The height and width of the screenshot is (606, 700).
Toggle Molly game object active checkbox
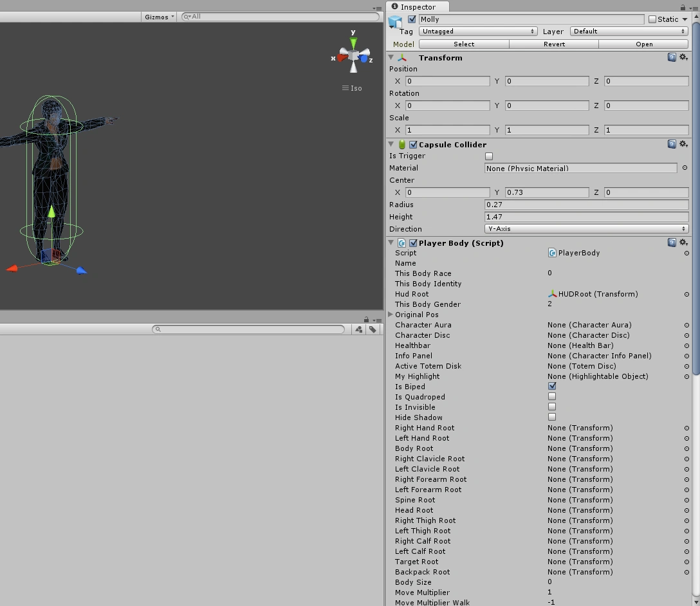tap(412, 19)
